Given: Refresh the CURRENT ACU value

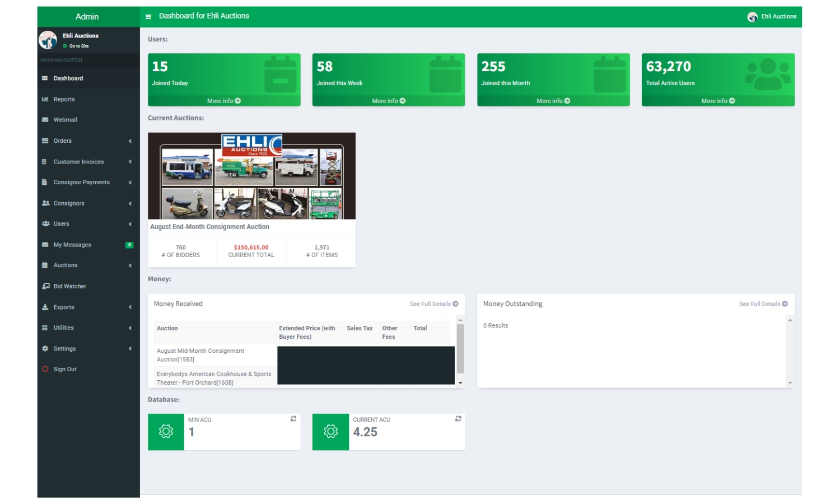Looking at the screenshot, I should click(458, 419).
